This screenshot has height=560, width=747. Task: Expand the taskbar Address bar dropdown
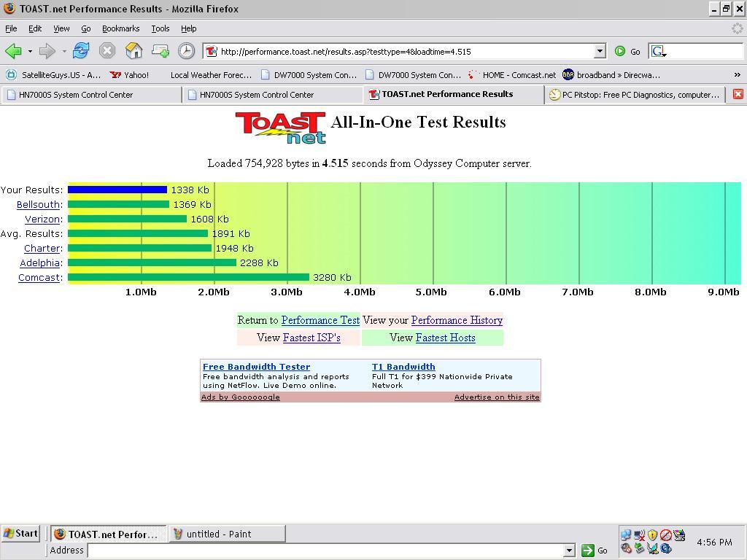(569, 551)
